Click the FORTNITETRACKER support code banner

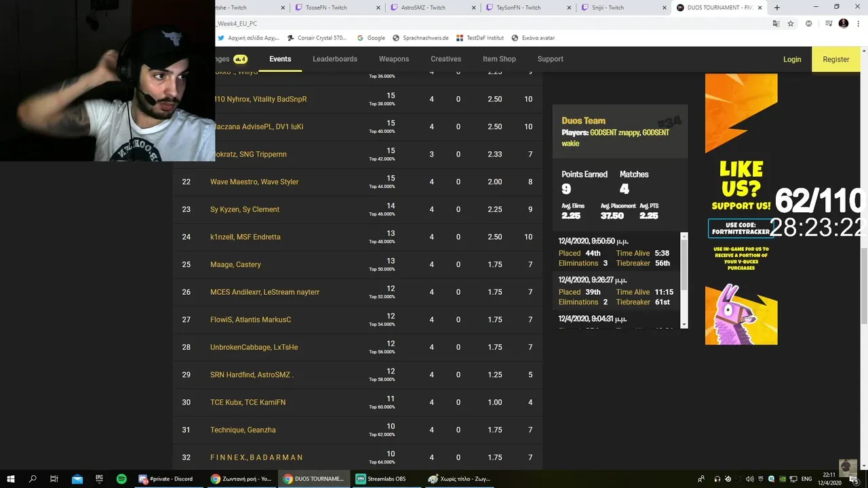click(741, 228)
